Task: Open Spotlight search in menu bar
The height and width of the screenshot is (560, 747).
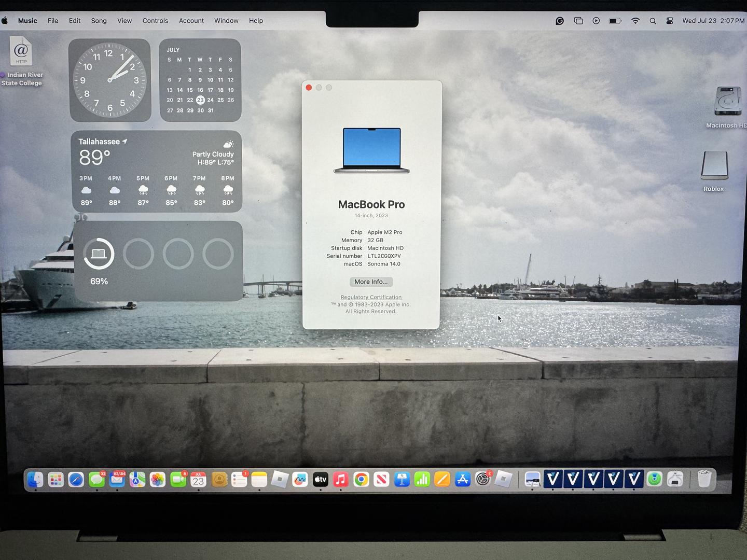Action: [653, 21]
